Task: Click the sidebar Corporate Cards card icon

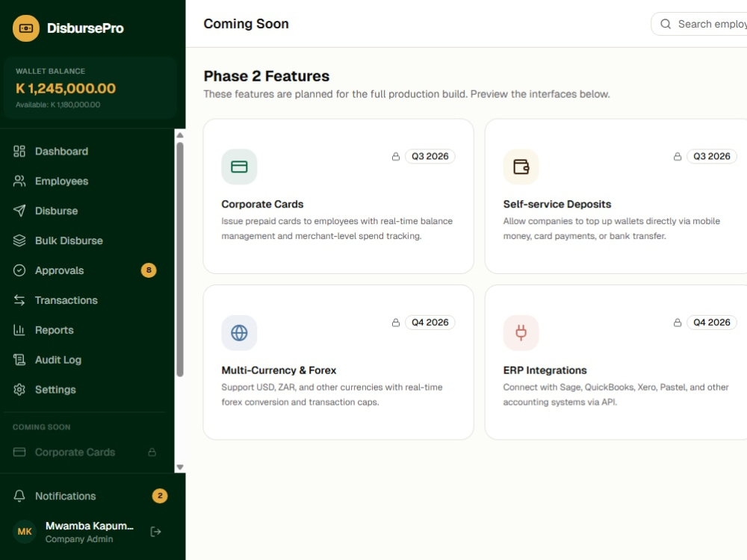Action: click(19, 452)
